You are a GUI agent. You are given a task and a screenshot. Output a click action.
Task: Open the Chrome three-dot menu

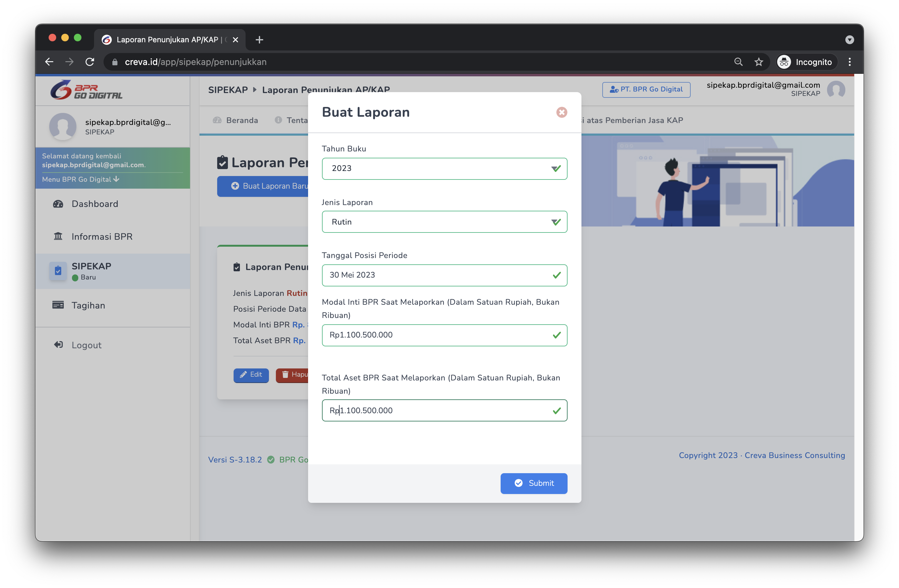pyautogui.click(x=849, y=62)
